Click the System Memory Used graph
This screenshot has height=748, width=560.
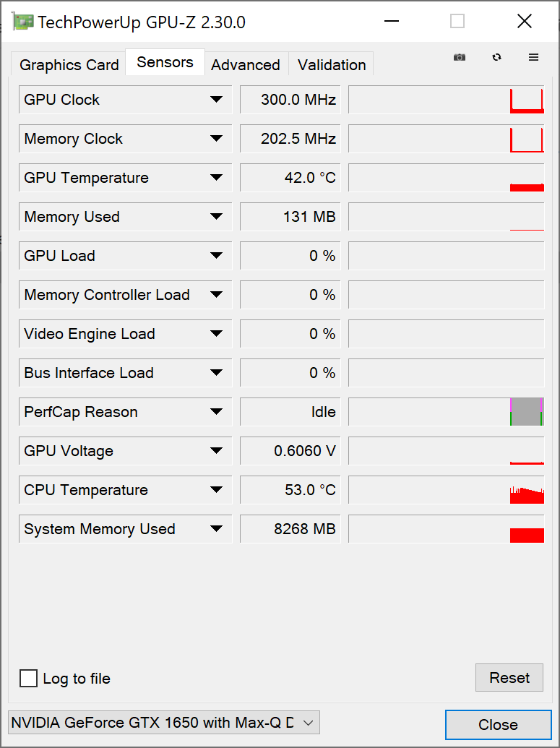coord(446,529)
